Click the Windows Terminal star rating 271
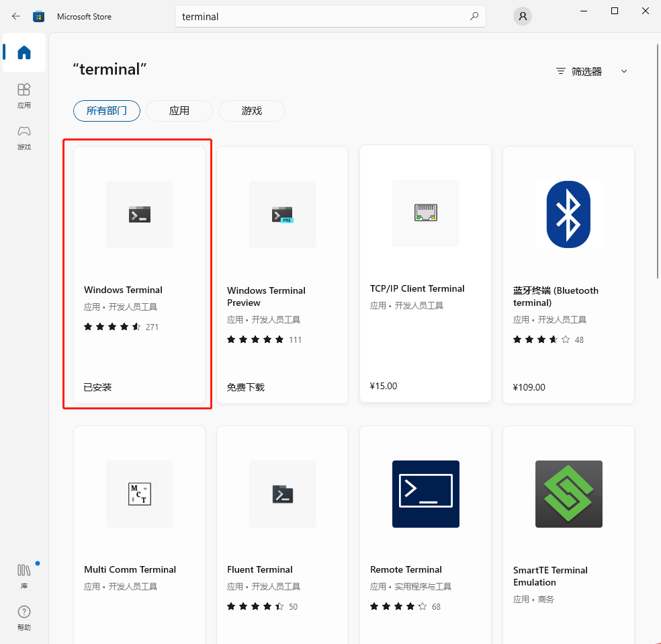 pos(121,327)
